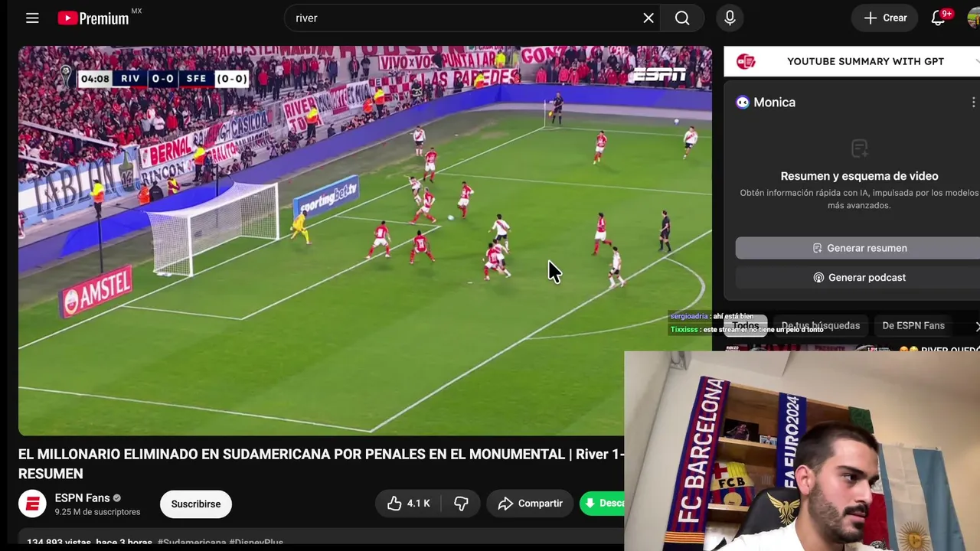Click the video title "EL MILLONARIO ELIMINADO EN SUDAMERICANA"

321,464
